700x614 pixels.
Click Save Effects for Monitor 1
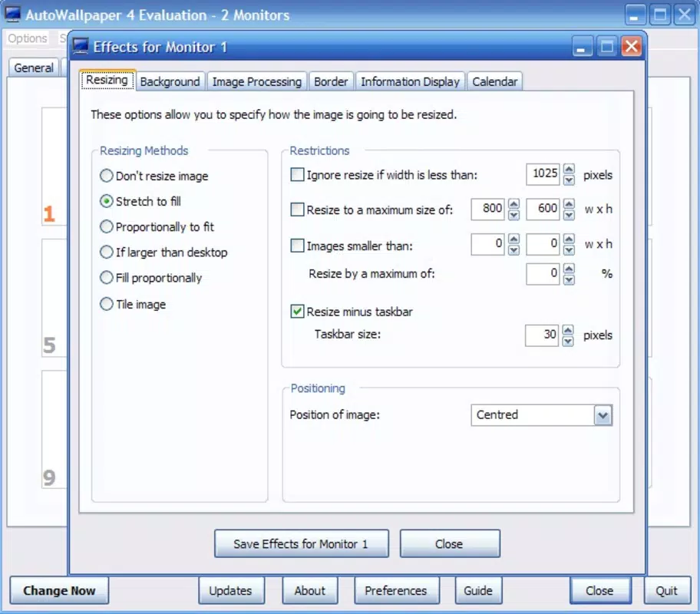click(302, 543)
